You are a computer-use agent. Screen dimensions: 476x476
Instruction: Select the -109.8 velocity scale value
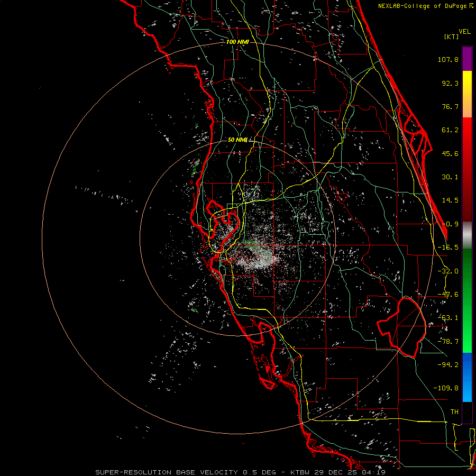coord(446,388)
